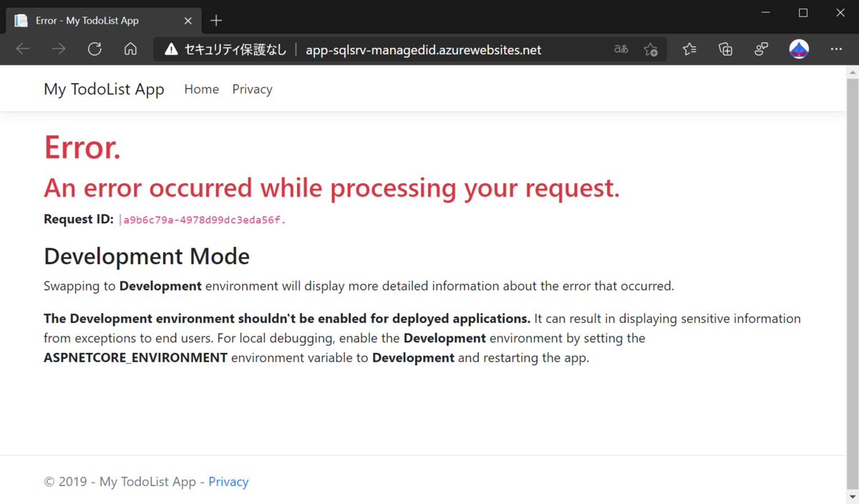Select the Error - My TodoList App tab
Screen dimensions: 859x504
tap(104, 20)
